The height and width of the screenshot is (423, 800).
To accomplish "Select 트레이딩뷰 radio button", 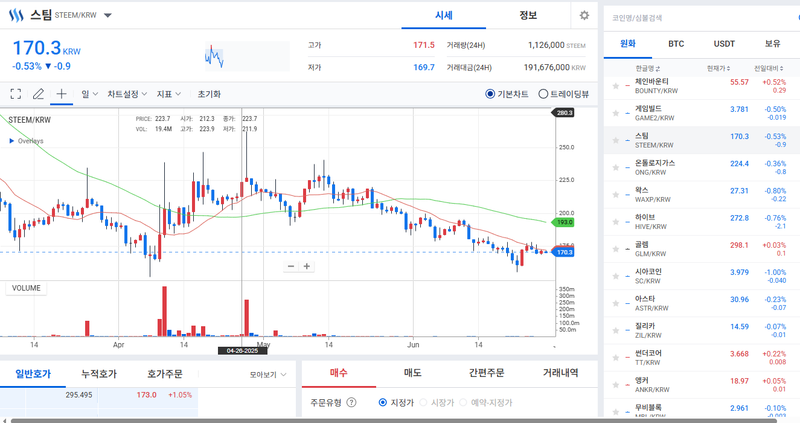I will (543, 94).
